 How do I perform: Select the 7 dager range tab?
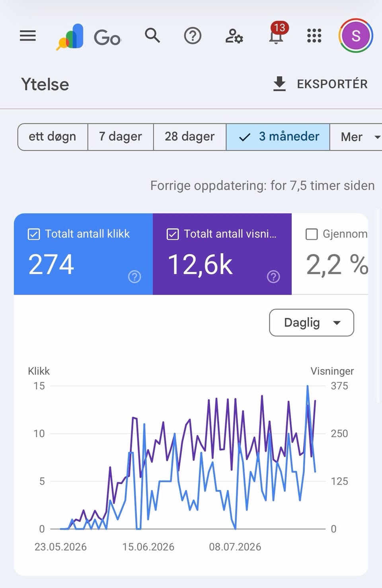121,137
